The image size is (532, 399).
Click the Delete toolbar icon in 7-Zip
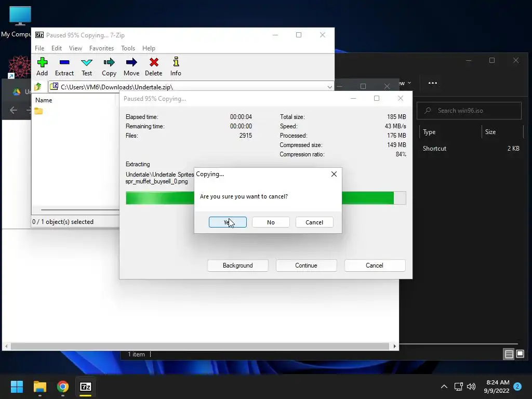154,66
